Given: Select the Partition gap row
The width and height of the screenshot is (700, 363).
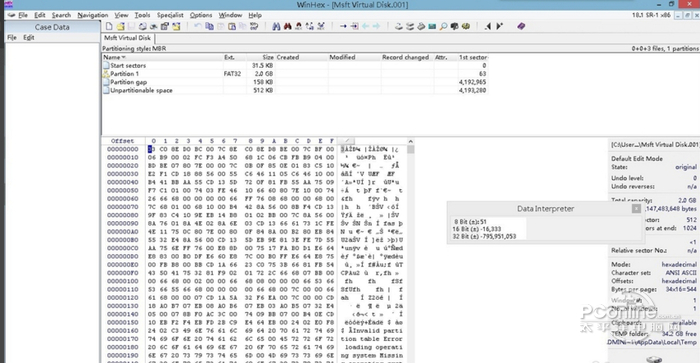Looking at the screenshot, I should (295, 82).
